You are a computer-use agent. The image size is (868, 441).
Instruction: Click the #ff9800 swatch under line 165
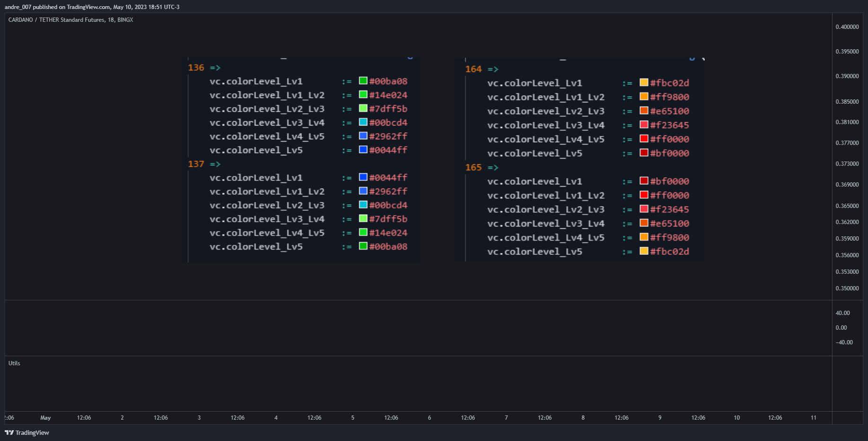pos(644,237)
